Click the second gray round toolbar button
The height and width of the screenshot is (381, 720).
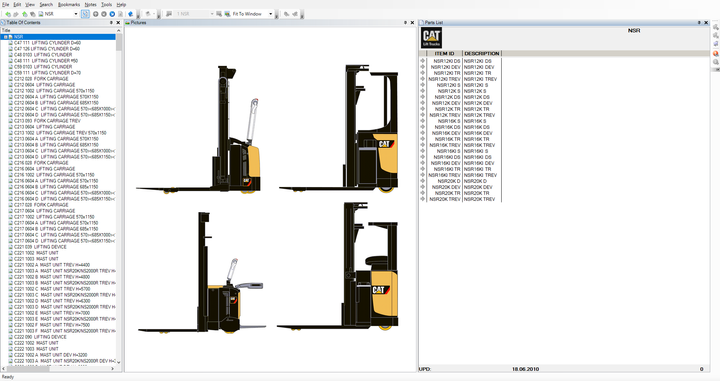(104, 14)
